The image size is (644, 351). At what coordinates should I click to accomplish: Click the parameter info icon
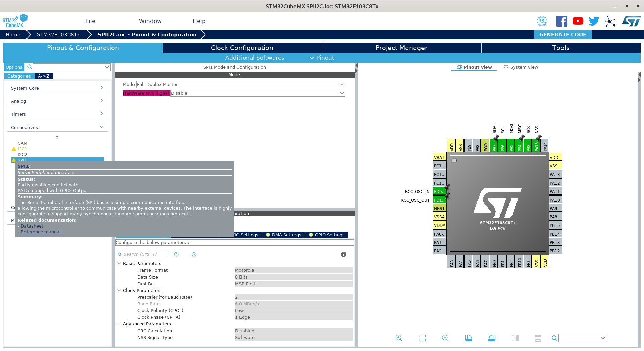(344, 254)
